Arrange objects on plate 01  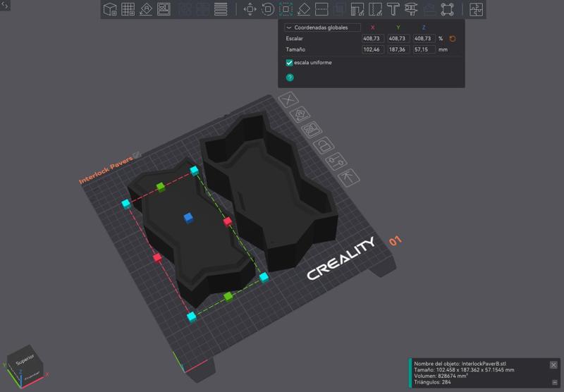pos(312,130)
